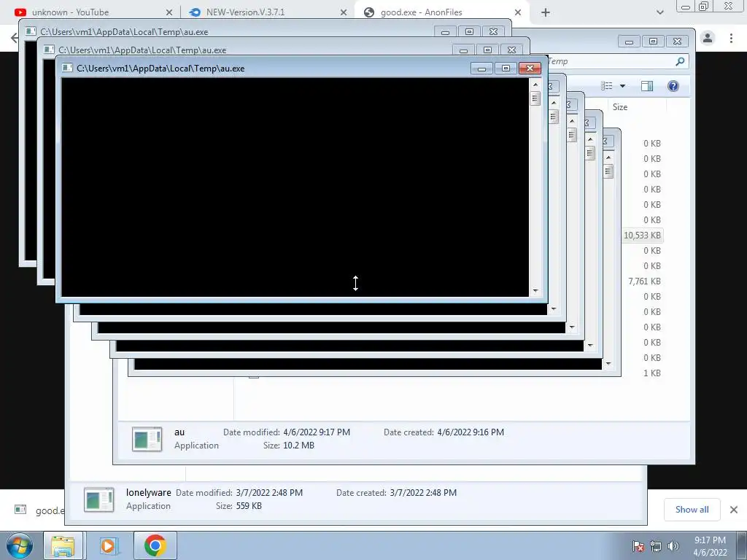Open the clock showing 9:17 PM

tap(710, 546)
